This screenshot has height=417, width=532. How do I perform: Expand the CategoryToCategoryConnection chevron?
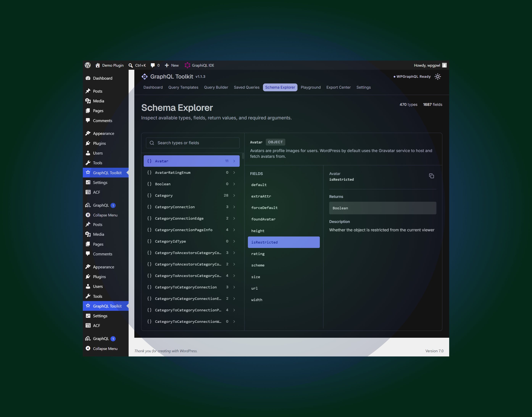pos(234,287)
